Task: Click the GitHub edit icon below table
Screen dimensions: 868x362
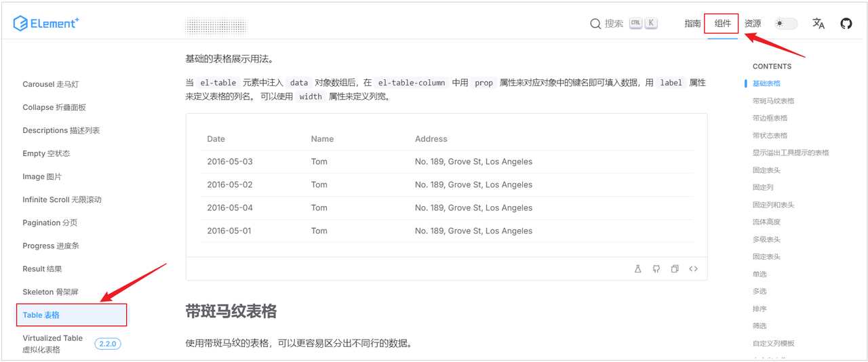Action: [656, 269]
